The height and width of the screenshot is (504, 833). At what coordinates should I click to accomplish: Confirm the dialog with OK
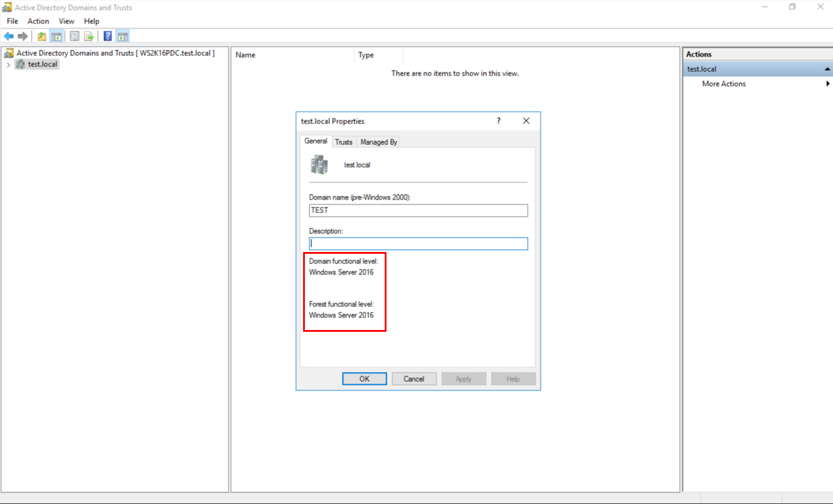tap(364, 379)
